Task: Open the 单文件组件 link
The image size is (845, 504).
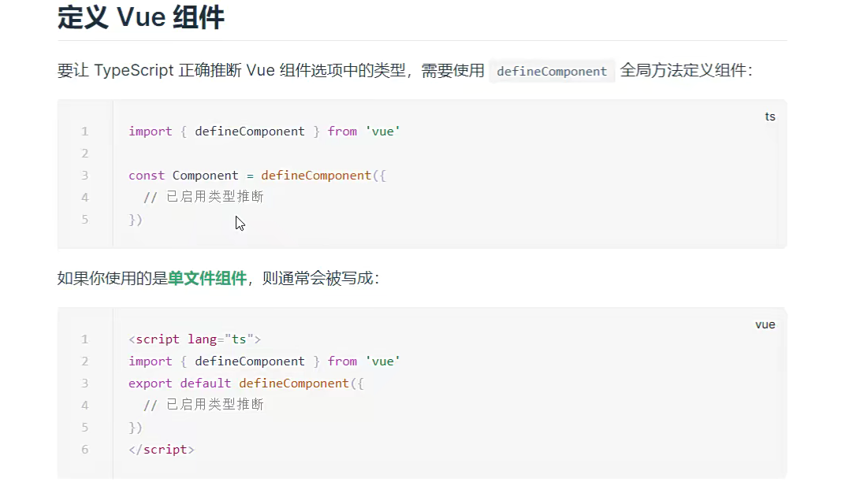Action: 207,279
